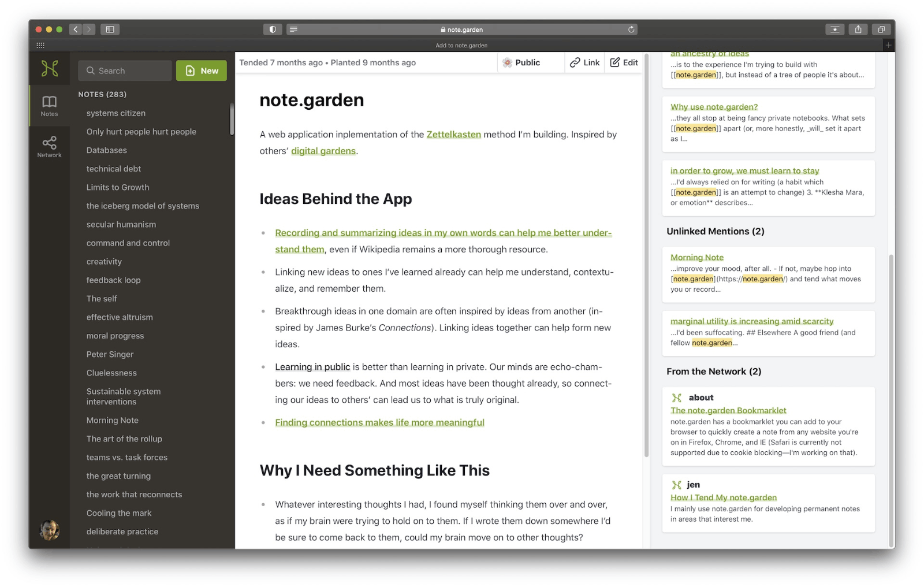Reload the page with the refresh icon

click(x=631, y=29)
